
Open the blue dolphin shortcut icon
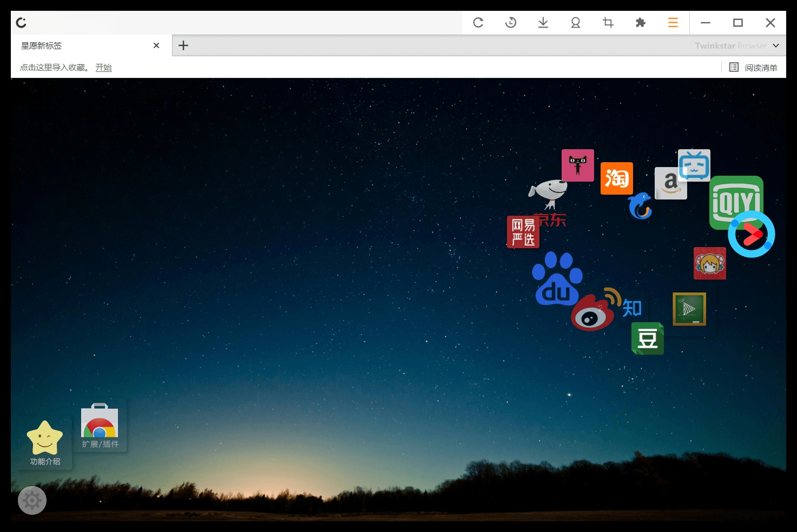pos(640,205)
